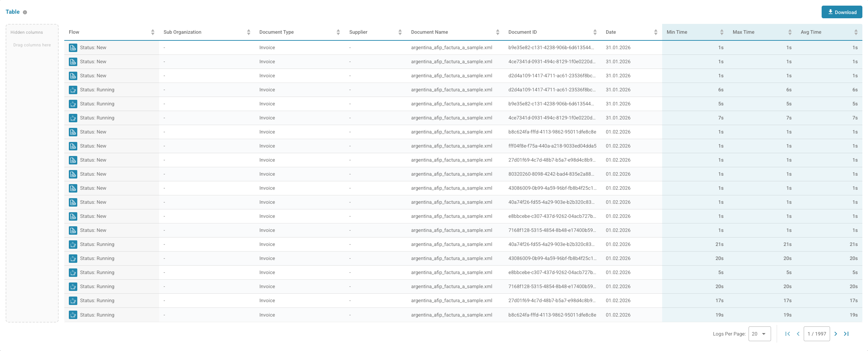Jump to the last page of logs
Viewport: 868px width, 351px height.
846,334
